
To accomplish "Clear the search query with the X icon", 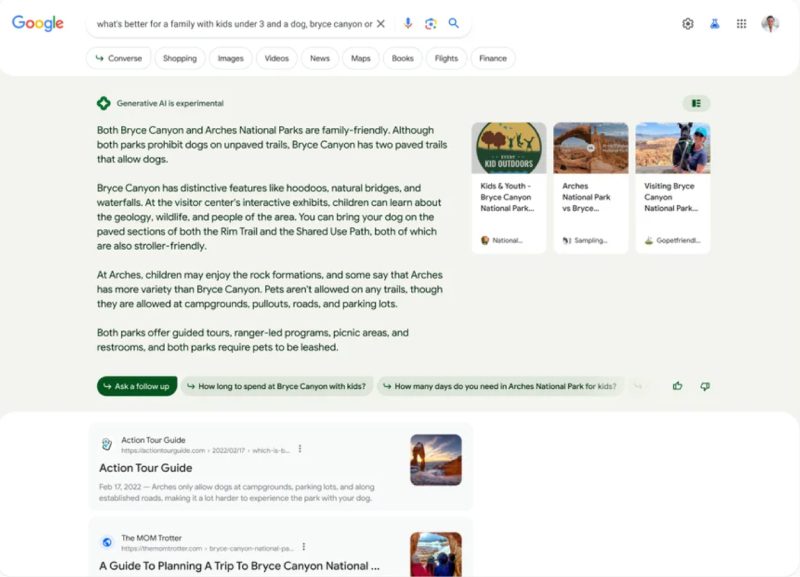I will coord(380,23).
